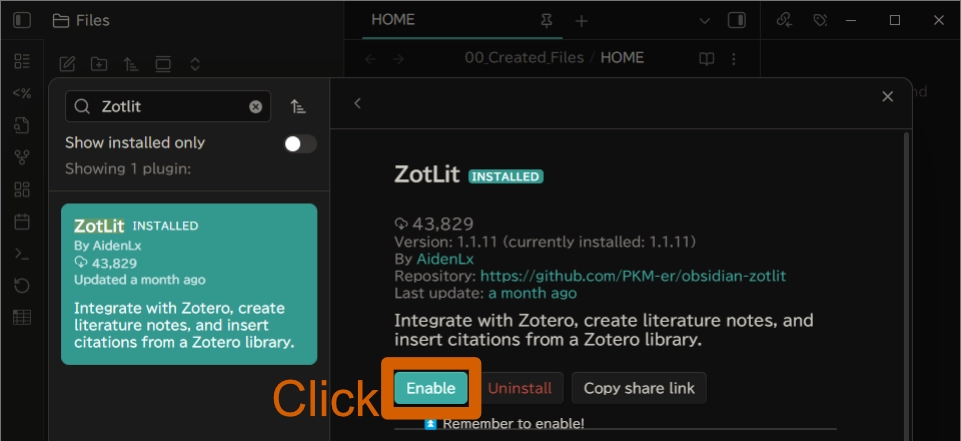Screen dimensions: 961x441
Task: Open a new tab with plus
Action: (581, 21)
